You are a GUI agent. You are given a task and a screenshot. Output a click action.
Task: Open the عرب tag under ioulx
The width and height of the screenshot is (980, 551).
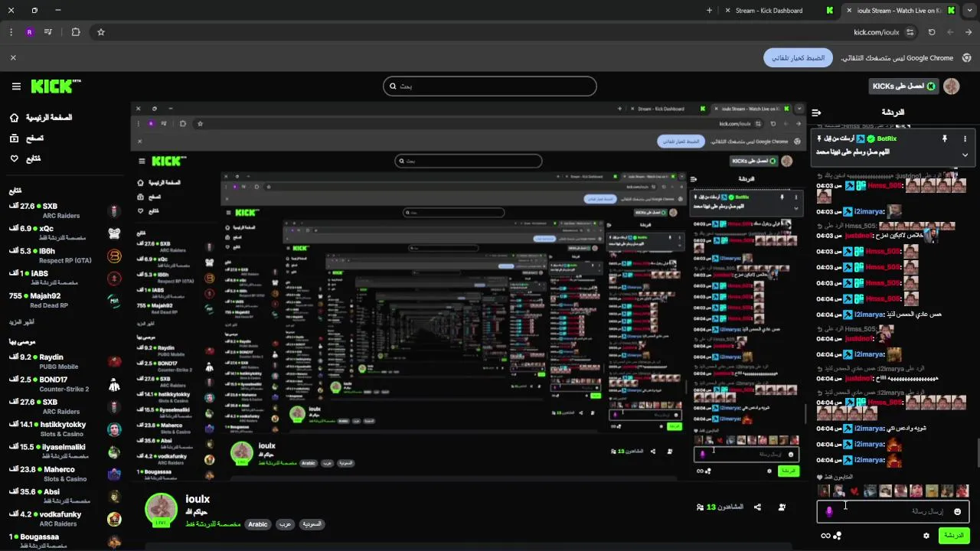[x=284, y=524]
